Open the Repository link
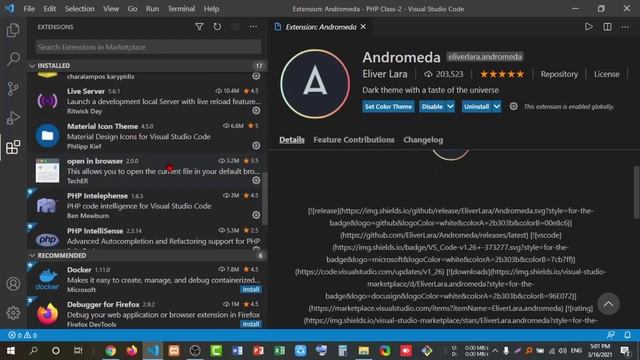Viewport: 640px width, 360px height. [559, 74]
